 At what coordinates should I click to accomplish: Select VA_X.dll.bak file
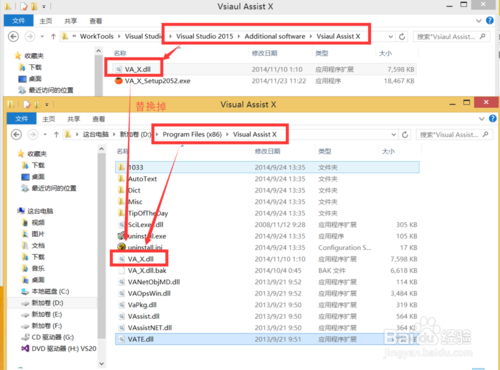pyautogui.click(x=143, y=271)
